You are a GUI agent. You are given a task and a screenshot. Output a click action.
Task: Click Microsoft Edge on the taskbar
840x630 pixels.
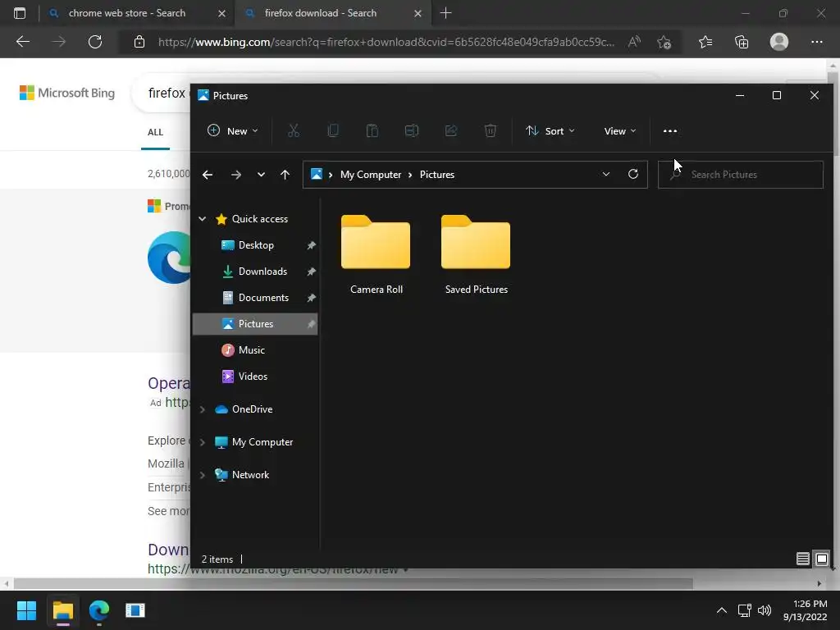[x=99, y=610]
